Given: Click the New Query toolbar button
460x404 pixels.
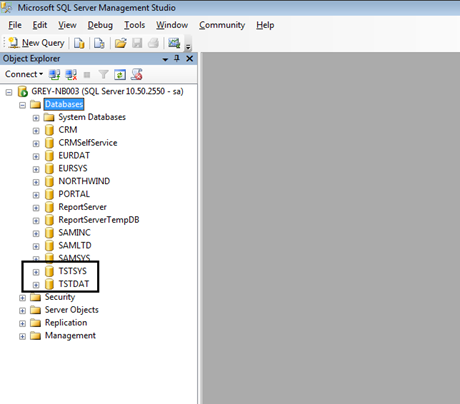Looking at the screenshot, I should (x=37, y=43).
